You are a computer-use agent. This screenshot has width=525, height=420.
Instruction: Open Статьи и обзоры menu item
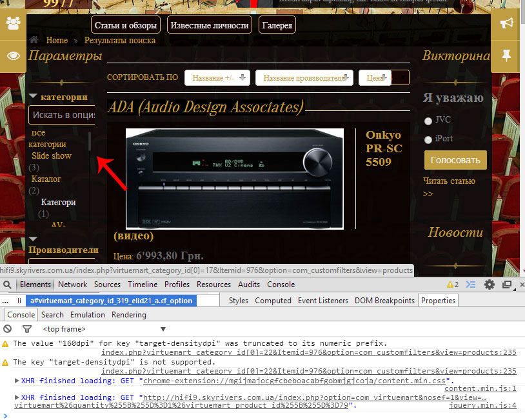point(126,25)
